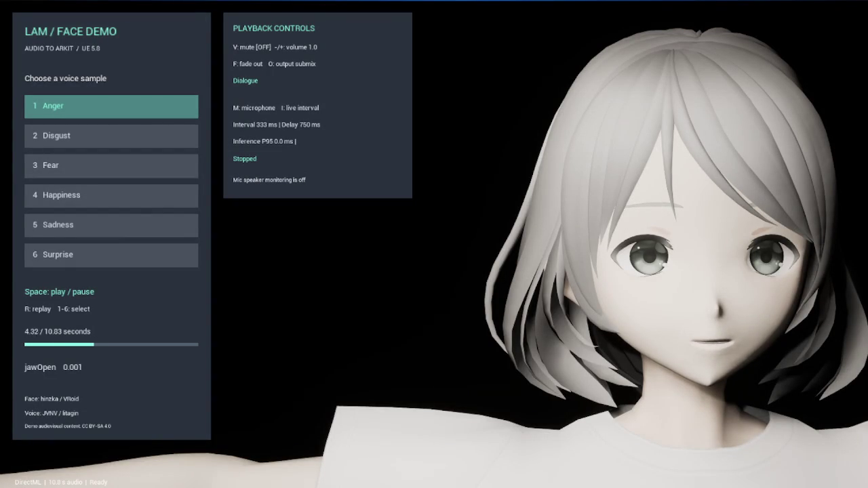Image resolution: width=868 pixels, height=488 pixels.
Task: Click "DirectML" in the bottom status line
Action: [28, 483]
